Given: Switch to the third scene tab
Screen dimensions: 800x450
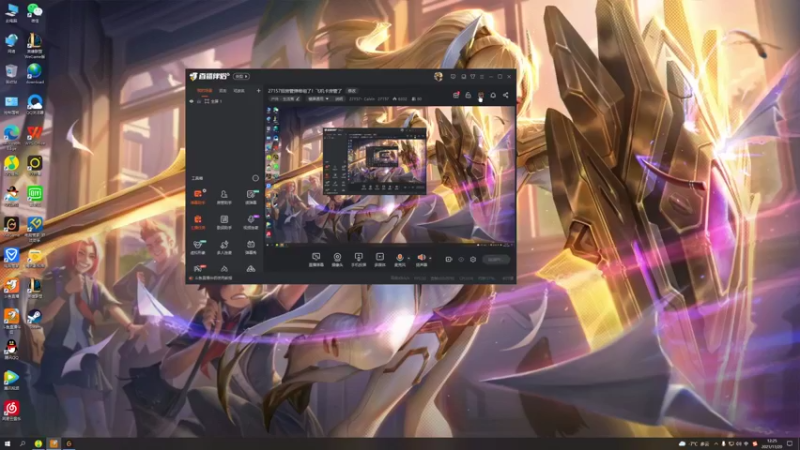Looking at the screenshot, I should pos(239,91).
